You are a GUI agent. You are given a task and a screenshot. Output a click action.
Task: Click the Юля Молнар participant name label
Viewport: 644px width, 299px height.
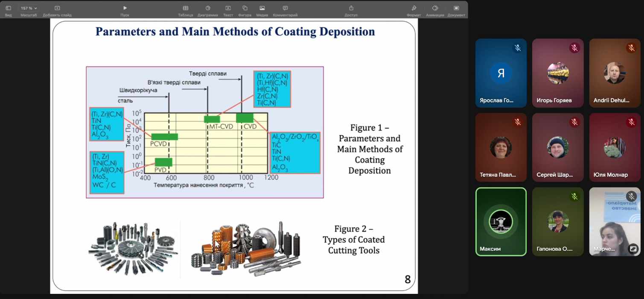pos(610,175)
